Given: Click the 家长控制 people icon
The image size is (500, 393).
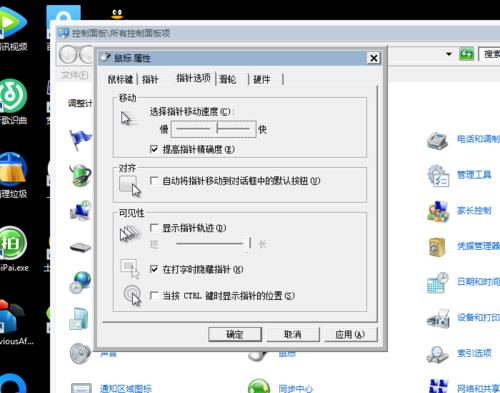Looking at the screenshot, I should point(438,212).
